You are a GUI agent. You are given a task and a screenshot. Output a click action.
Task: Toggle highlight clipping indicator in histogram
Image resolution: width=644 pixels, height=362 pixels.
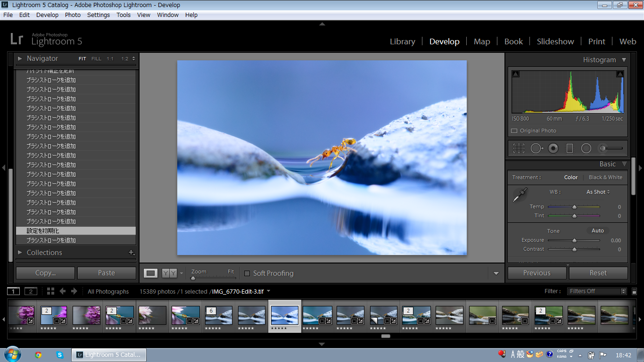(620, 74)
